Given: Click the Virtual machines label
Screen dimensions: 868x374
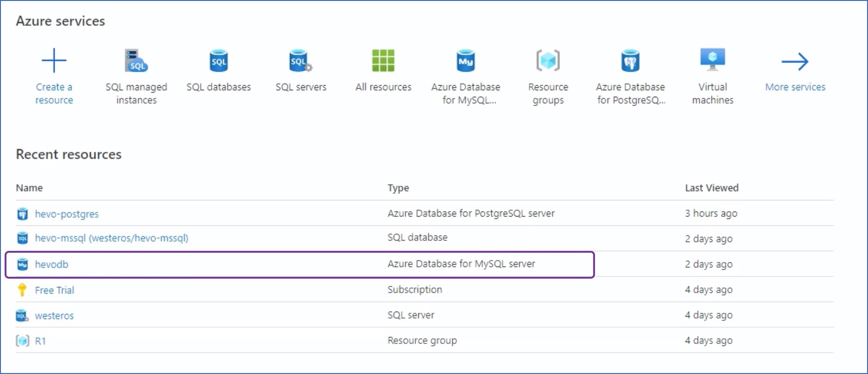Looking at the screenshot, I should coord(713,93).
